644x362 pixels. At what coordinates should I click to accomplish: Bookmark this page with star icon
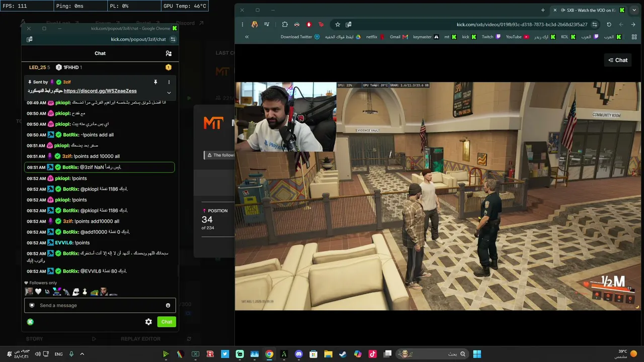point(338,24)
